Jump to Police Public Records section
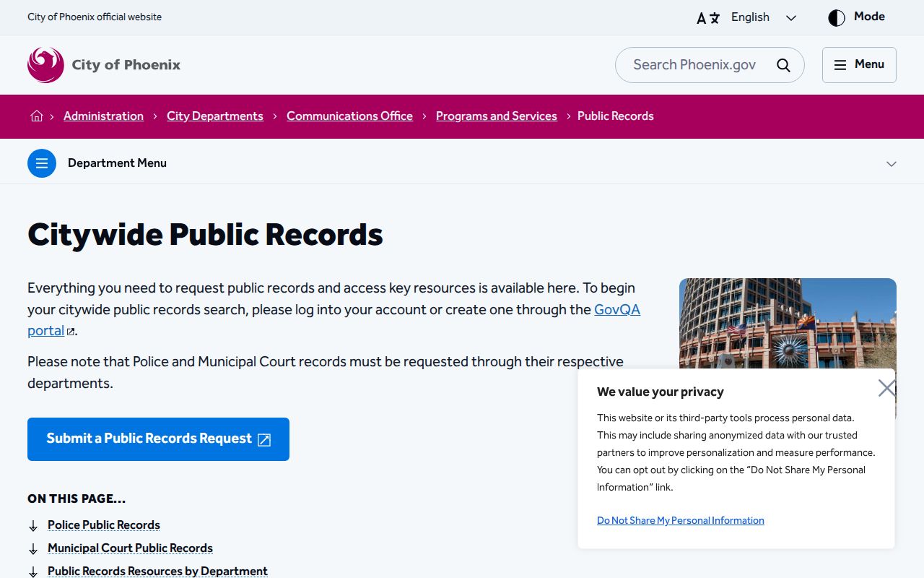 104,525
